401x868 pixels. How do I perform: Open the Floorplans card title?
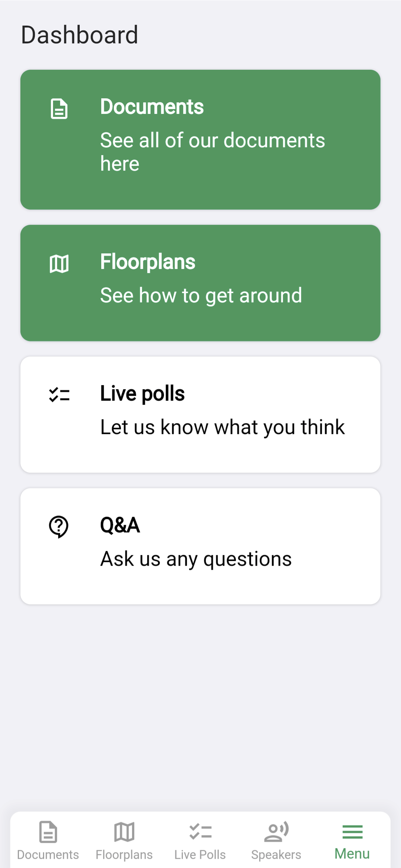click(148, 262)
